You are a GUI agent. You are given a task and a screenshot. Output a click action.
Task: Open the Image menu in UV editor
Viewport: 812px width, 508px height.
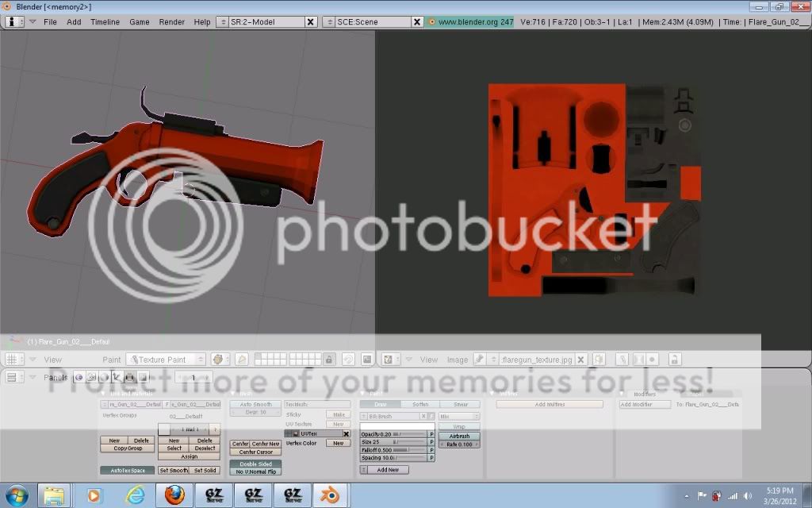point(457,360)
